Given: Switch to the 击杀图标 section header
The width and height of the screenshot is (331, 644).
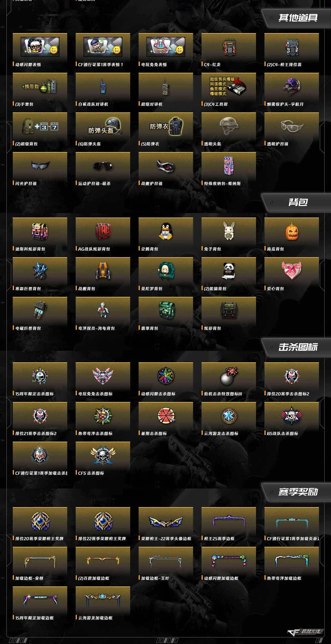Looking at the screenshot, I should click(x=298, y=347).
